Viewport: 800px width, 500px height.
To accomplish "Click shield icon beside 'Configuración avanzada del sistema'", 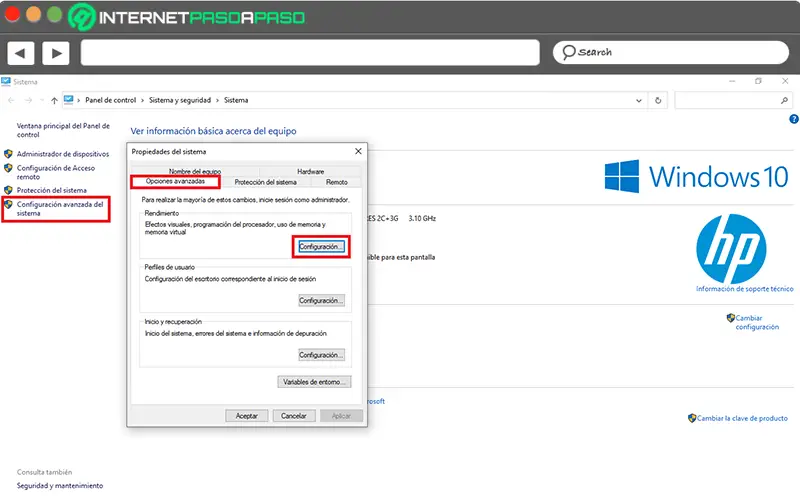I will (x=8, y=204).
